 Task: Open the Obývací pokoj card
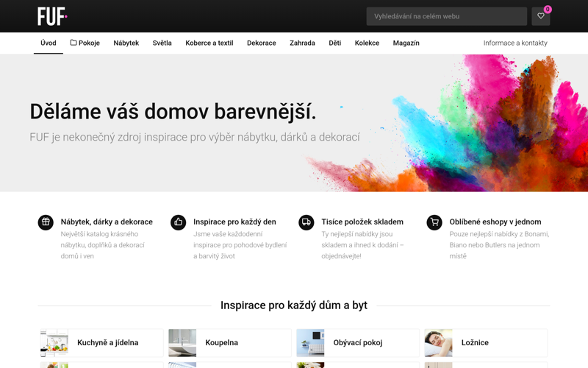tap(358, 342)
